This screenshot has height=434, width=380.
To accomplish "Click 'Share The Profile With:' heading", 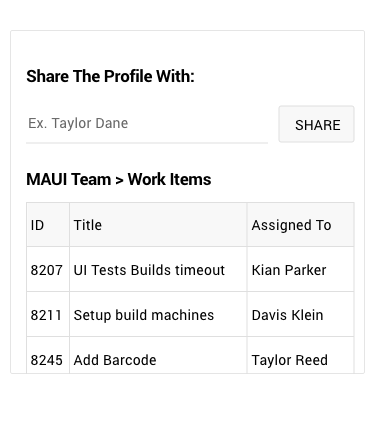I will [x=110, y=76].
